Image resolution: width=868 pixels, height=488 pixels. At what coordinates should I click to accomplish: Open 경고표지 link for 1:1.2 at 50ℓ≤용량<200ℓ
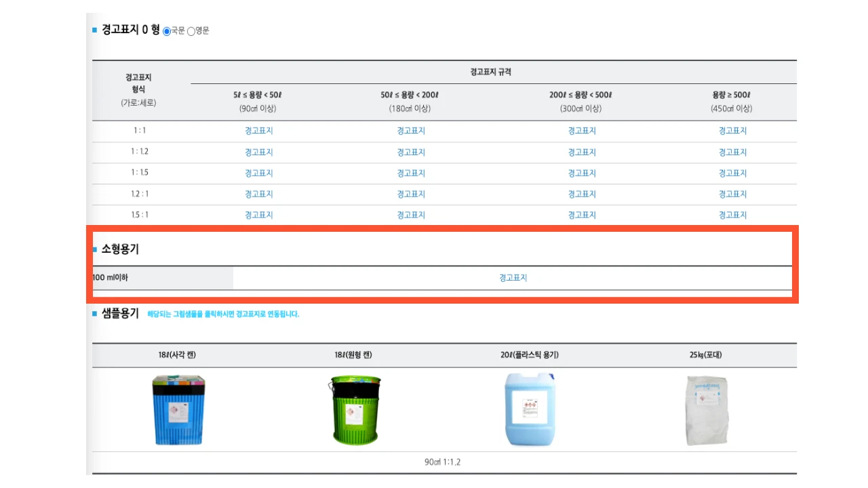pos(411,152)
